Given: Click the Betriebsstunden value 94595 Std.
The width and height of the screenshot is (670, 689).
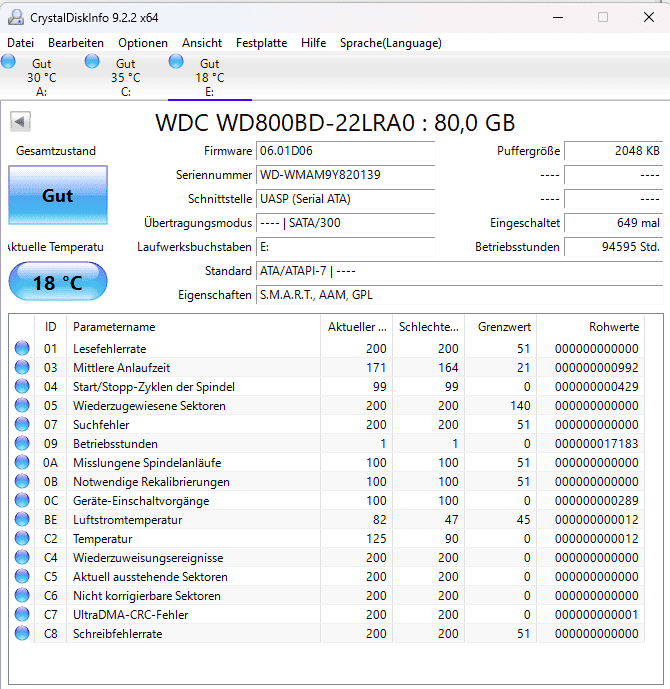Looking at the screenshot, I should click(613, 247).
